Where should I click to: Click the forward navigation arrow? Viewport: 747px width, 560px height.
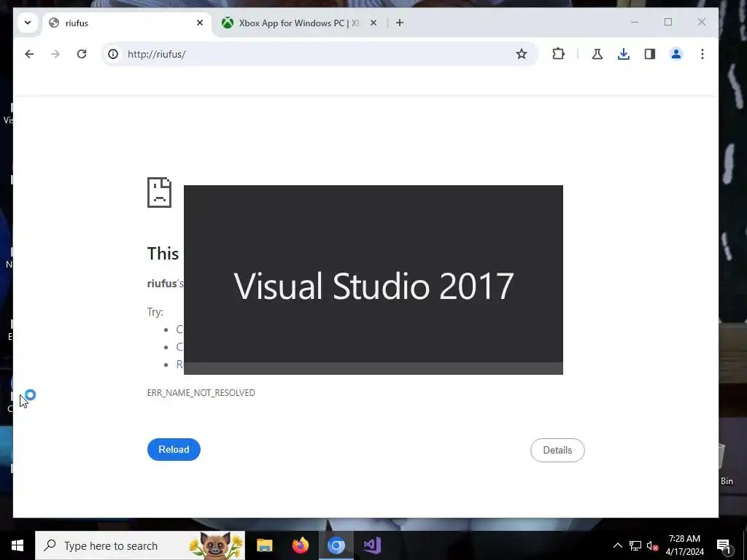(x=55, y=54)
